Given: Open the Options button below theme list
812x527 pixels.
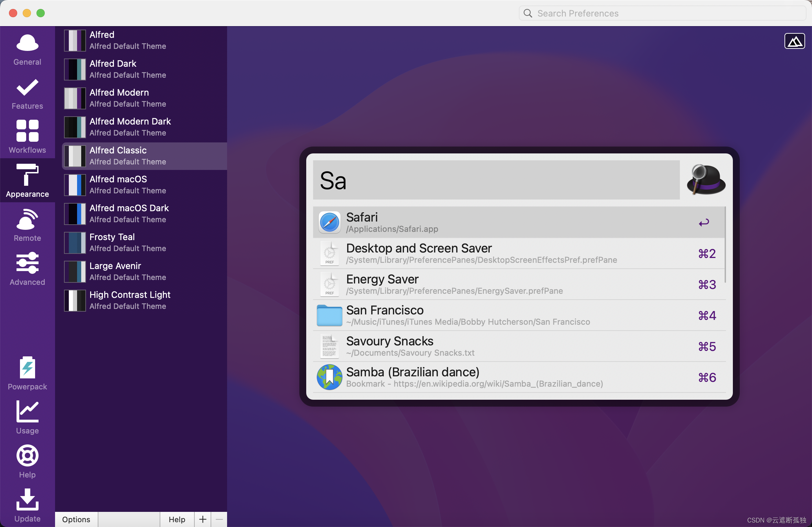Looking at the screenshot, I should coord(76,519).
